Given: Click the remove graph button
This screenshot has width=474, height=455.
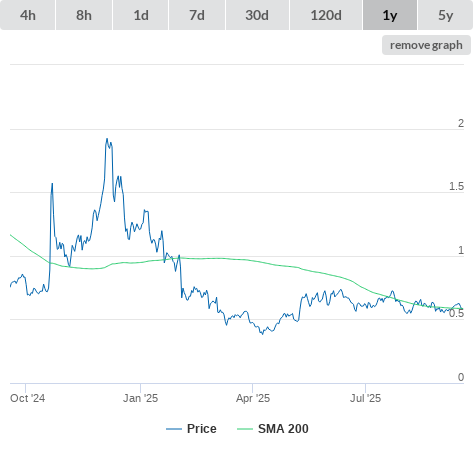Looking at the screenshot, I should click(426, 45).
